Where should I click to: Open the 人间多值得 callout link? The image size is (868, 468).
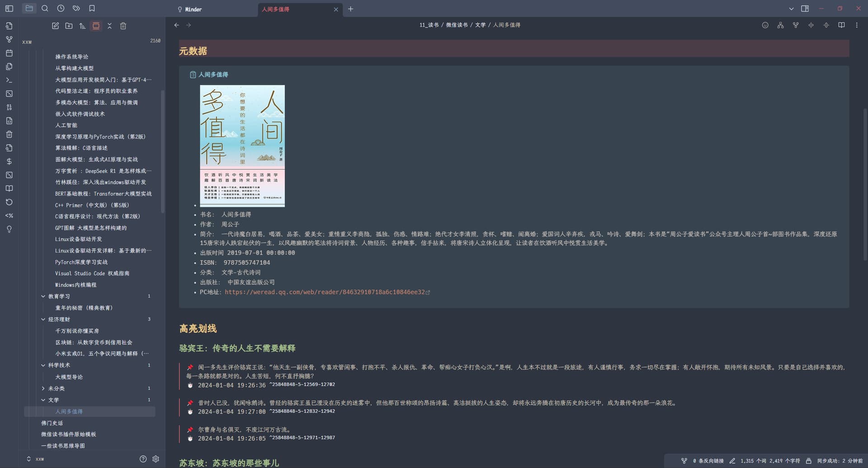point(213,75)
